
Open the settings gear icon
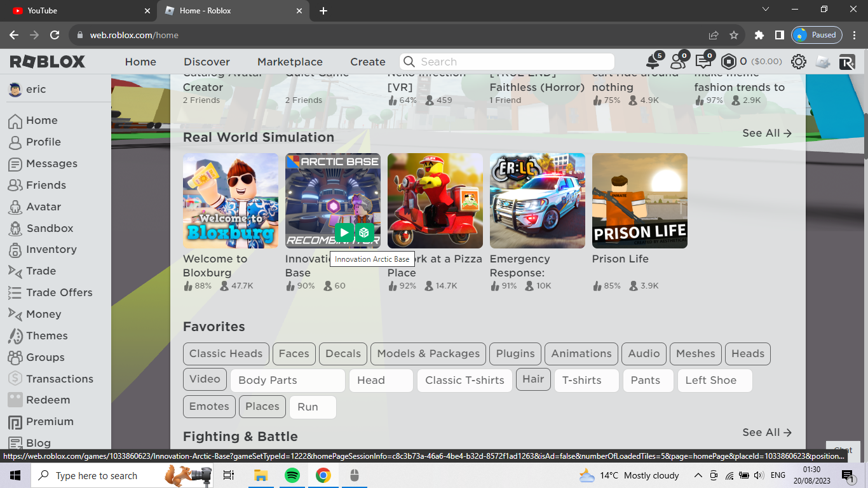798,62
